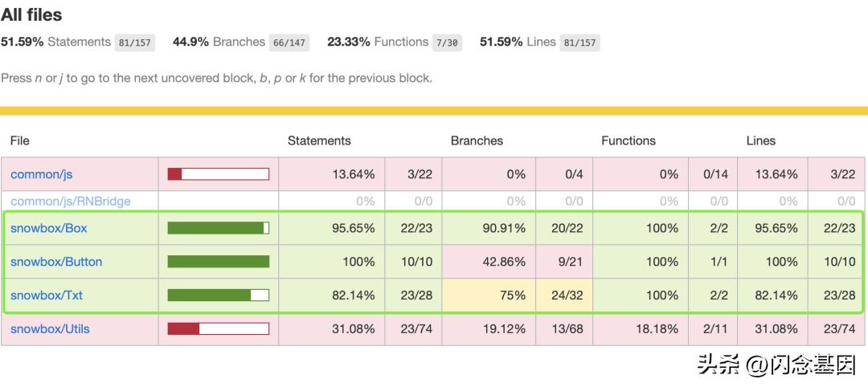The image size is (868, 387).
Task: Sort by Lines column header
Action: pyautogui.click(x=760, y=141)
